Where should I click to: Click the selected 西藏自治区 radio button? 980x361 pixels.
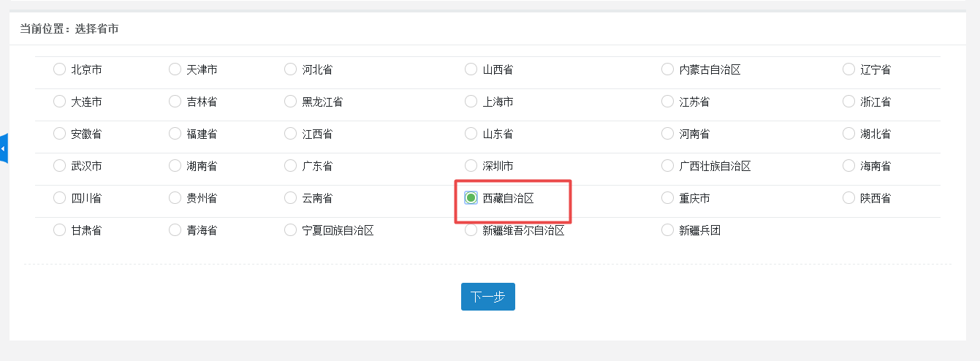471,198
